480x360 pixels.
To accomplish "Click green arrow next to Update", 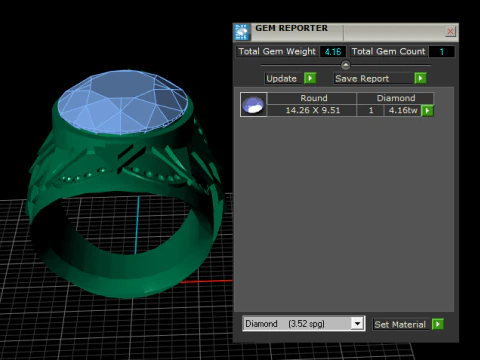I will tap(310, 78).
